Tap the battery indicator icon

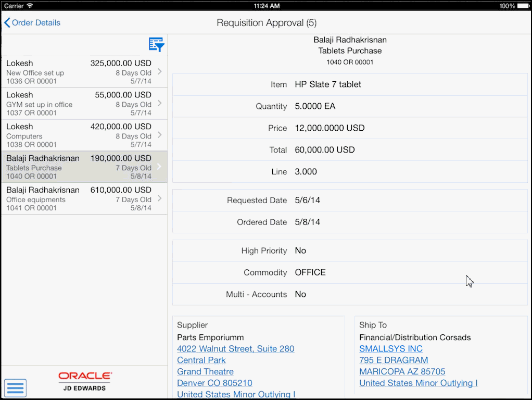[x=523, y=6]
